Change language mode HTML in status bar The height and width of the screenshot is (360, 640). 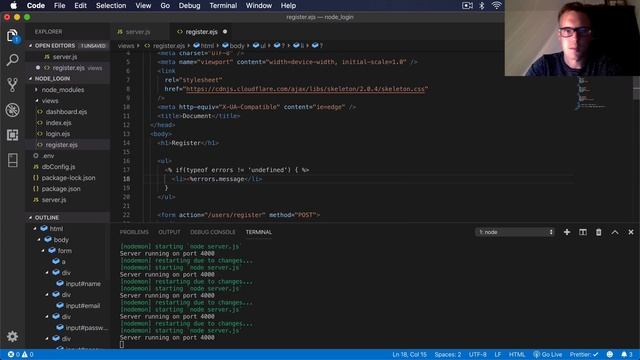point(517,354)
